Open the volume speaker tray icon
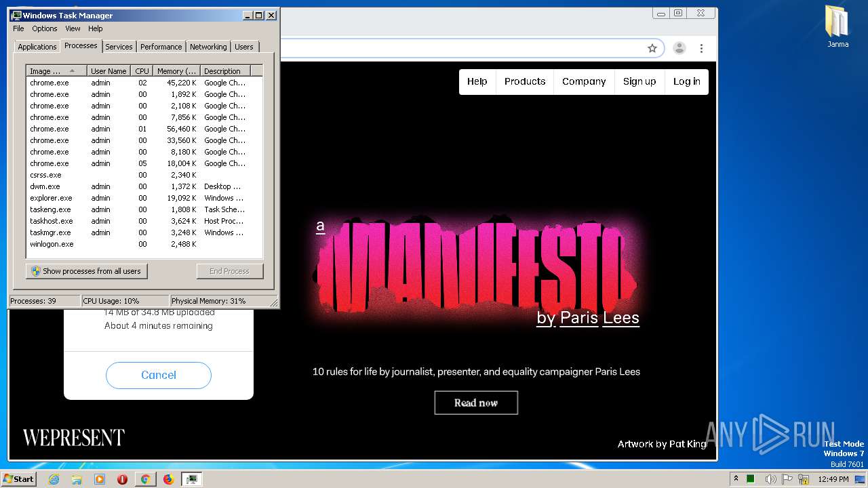The width and height of the screenshot is (868, 488). pos(770,479)
